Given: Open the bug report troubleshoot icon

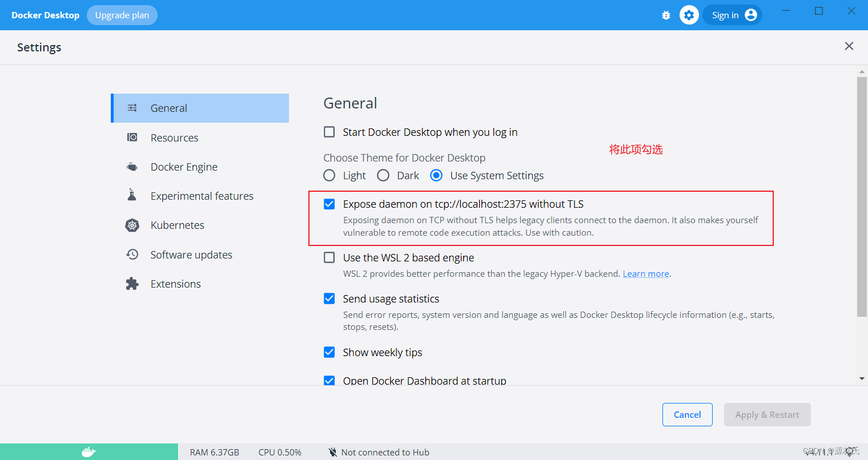Looking at the screenshot, I should [666, 15].
